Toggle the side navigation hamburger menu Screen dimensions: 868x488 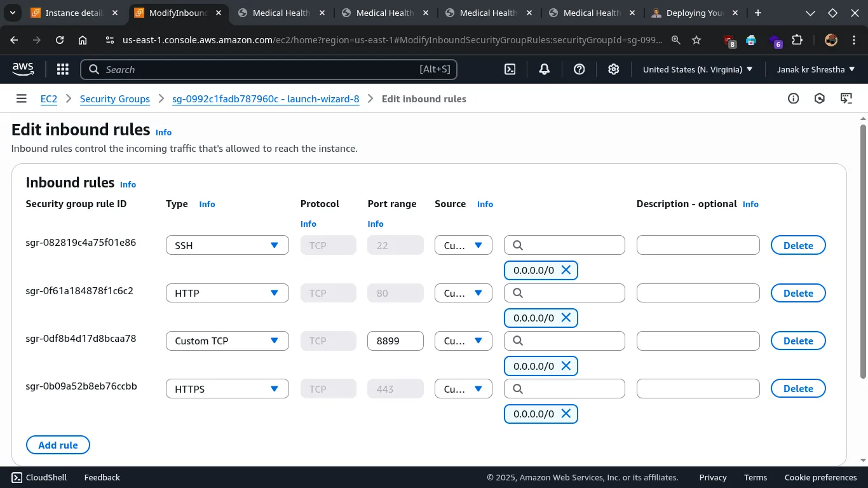[x=22, y=98]
